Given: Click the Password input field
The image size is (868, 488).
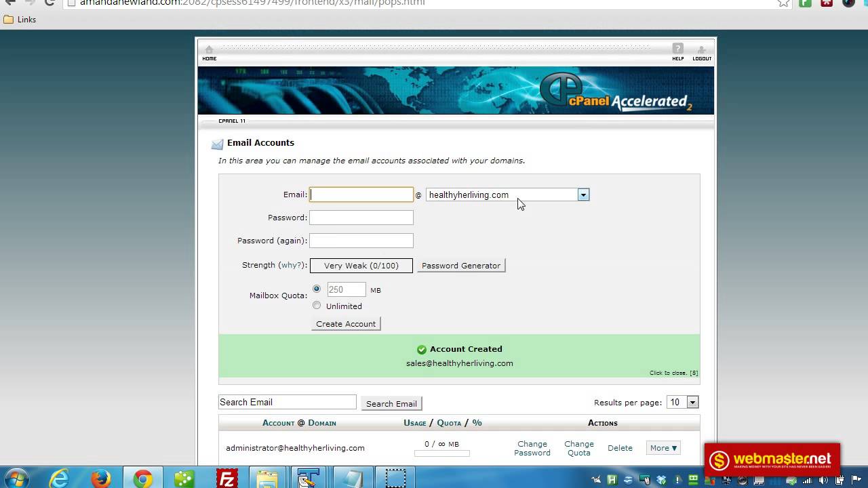Looking at the screenshot, I should pos(361,218).
